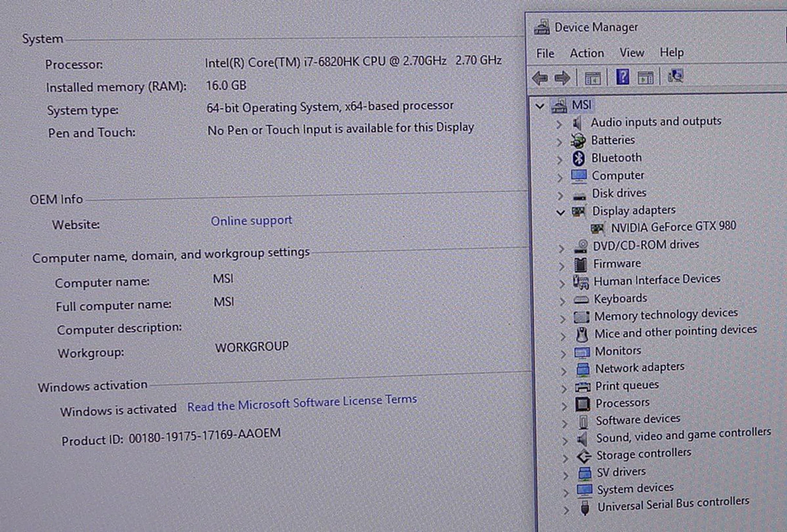Viewport: 787px width, 532px height.
Task: Open the File menu
Action: pos(545,54)
